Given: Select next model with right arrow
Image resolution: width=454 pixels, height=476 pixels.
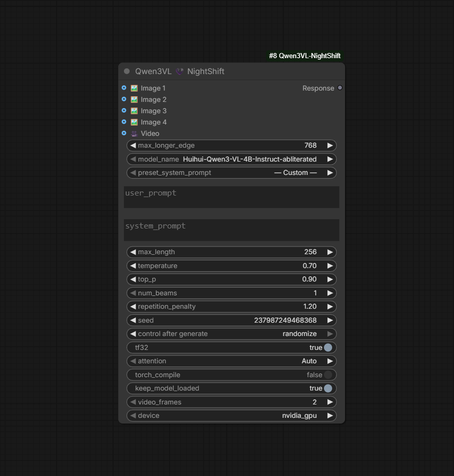Looking at the screenshot, I should pyautogui.click(x=330, y=160).
